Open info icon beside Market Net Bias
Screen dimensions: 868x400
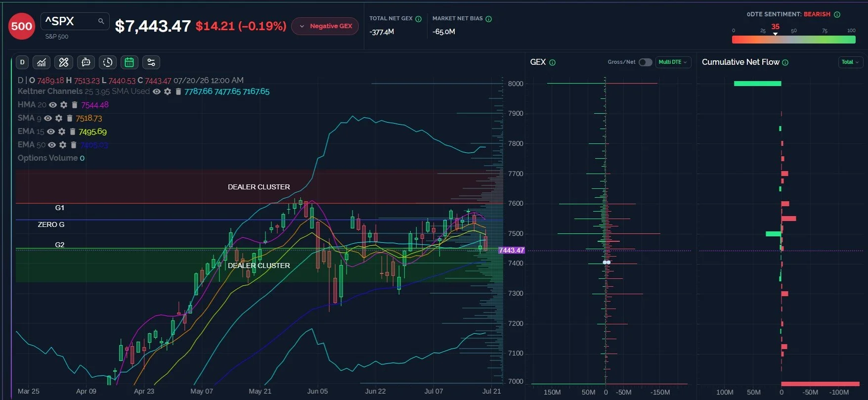point(489,19)
